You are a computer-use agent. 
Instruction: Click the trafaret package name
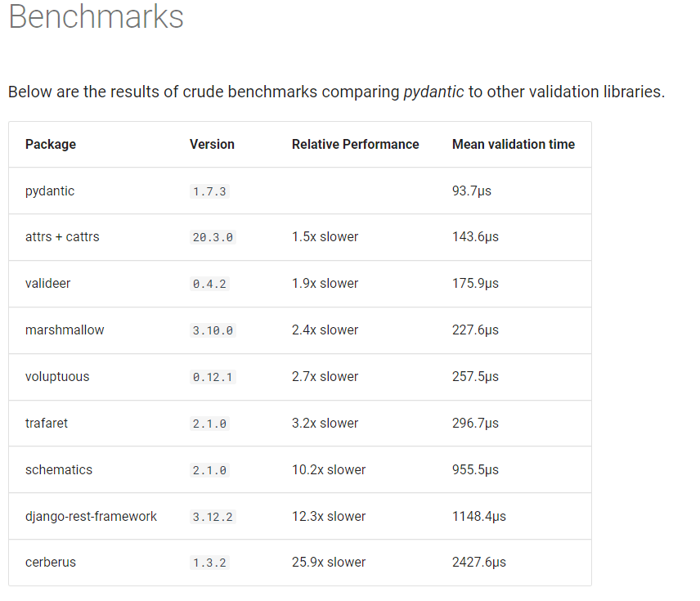[47, 424]
